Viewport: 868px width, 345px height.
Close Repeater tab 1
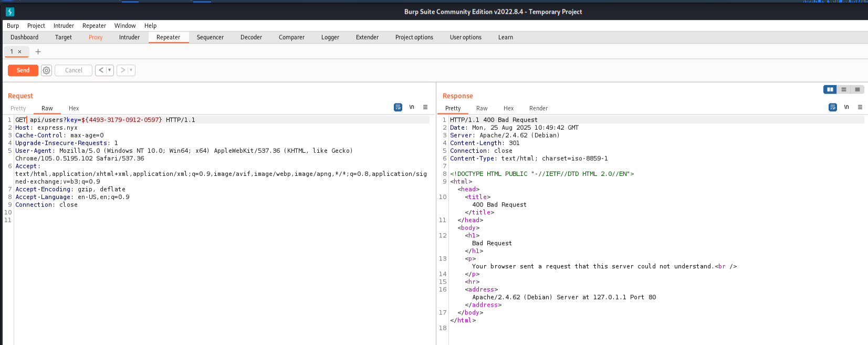pos(20,51)
